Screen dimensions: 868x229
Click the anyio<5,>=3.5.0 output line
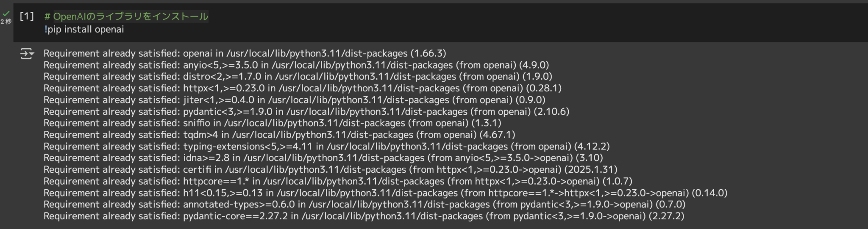coord(296,65)
